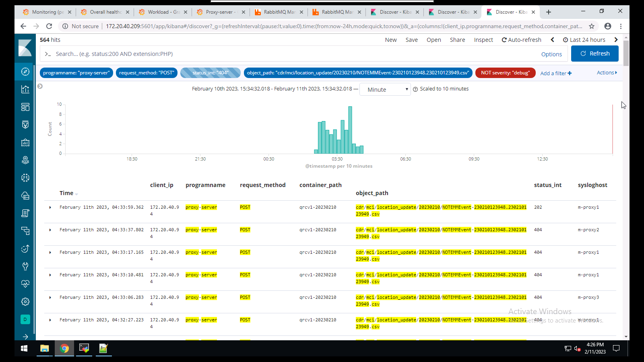Open the Maps app icon
Image resolution: width=644 pixels, height=362 pixels.
click(x=25, y=160)
